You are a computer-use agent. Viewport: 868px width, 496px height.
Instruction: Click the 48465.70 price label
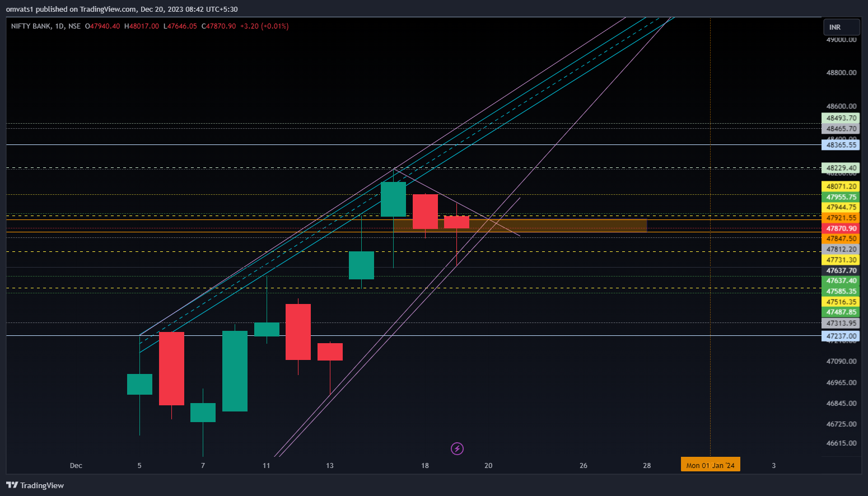[841, 129]
